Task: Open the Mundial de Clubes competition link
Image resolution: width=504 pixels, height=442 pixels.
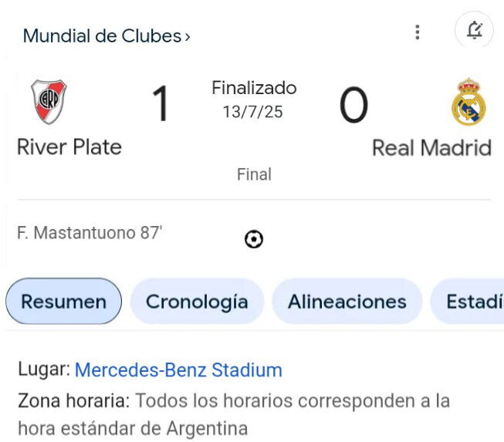Action: point(103,35)
